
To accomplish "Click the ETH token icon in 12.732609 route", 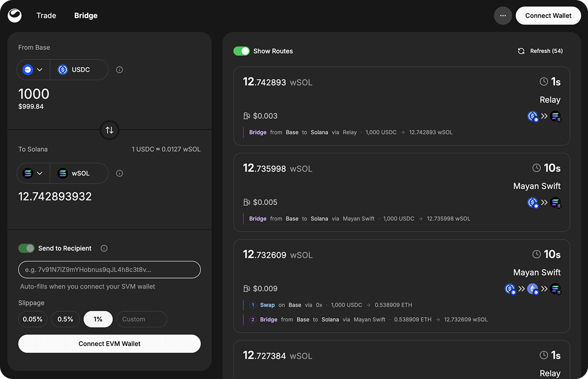I will tap(533, 289).
